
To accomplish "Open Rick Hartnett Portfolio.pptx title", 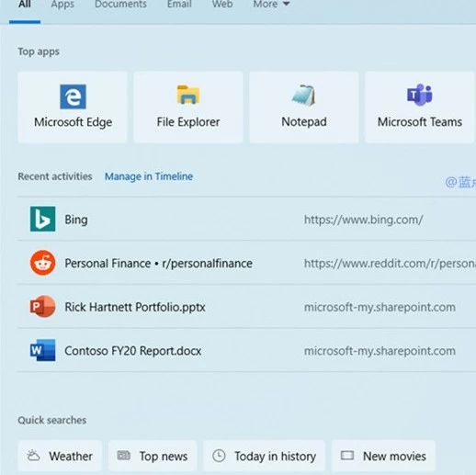I will (x=135, y=307).
